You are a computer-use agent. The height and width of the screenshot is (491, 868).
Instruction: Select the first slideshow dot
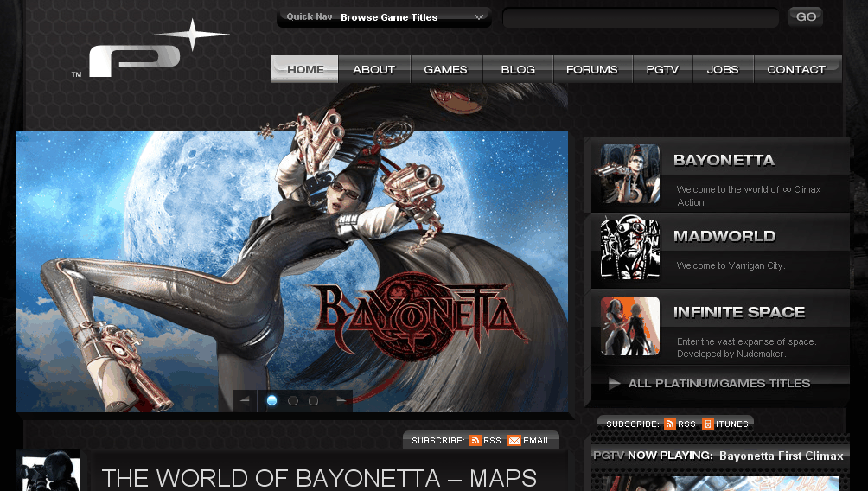coord(271,400)
